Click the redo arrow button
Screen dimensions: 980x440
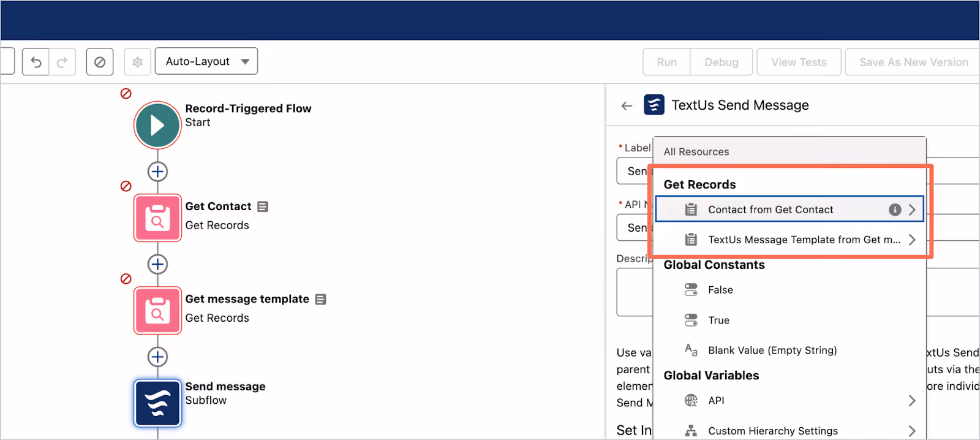click(62, 62)
